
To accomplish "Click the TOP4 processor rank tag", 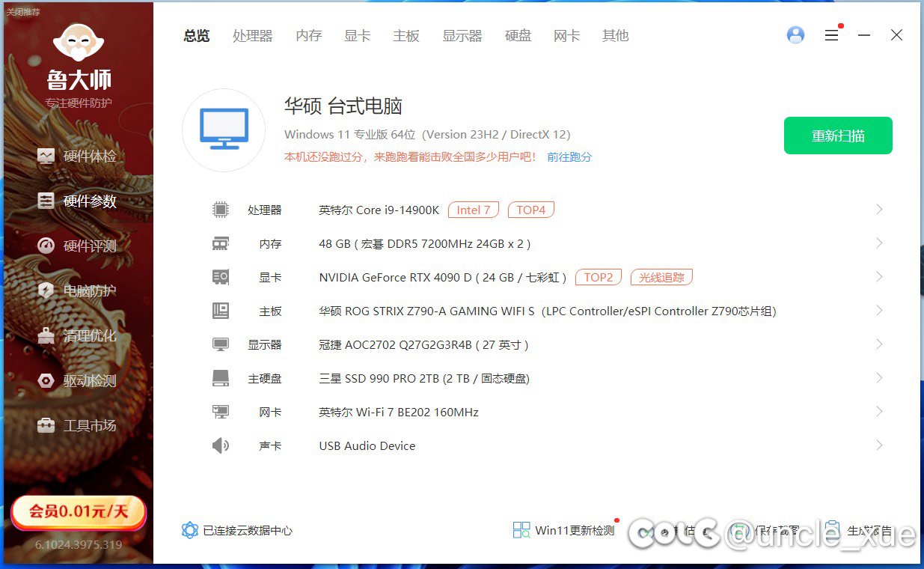I will click(x=531, y=210).
